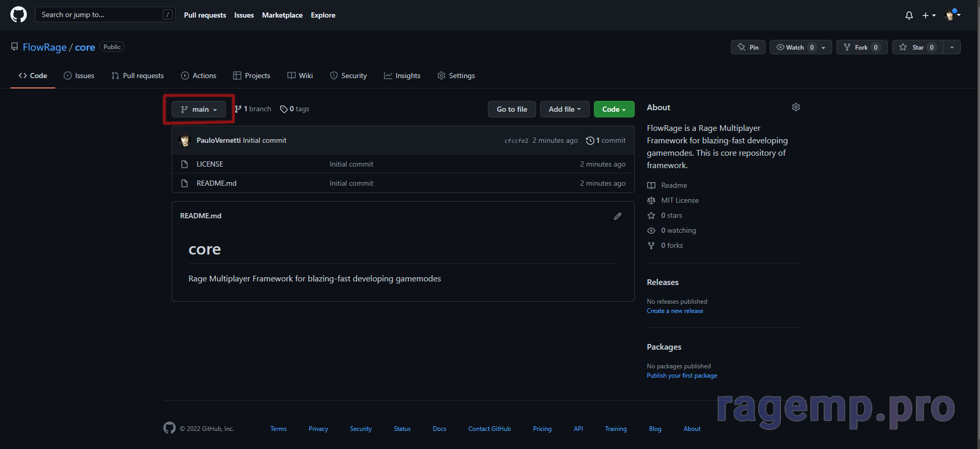Open the repository Security tab
The image size is (980, 449).
tap(348, 76)
